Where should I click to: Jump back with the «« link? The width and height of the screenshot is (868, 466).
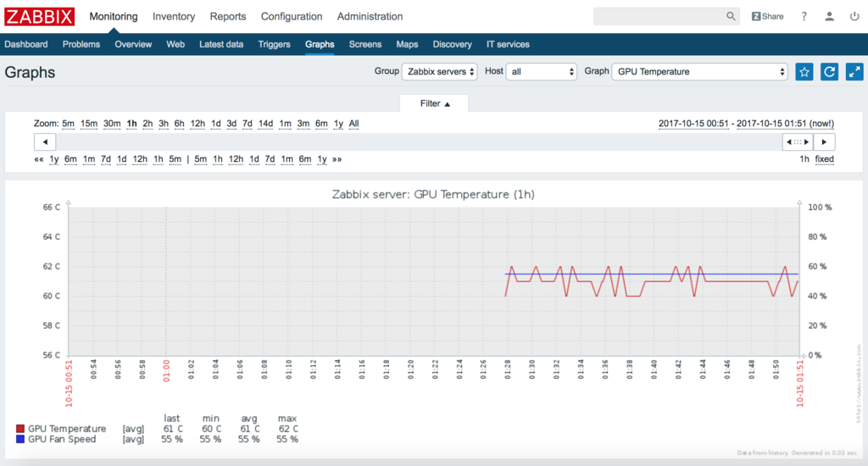(39, 159)
